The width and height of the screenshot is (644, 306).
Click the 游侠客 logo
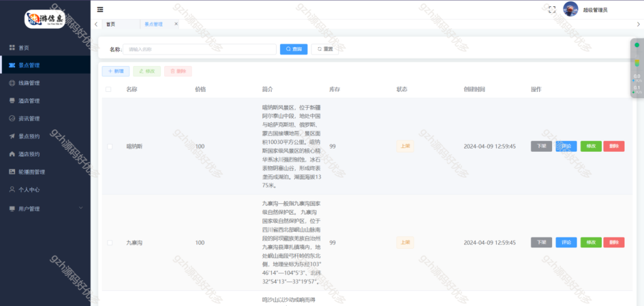45,19
